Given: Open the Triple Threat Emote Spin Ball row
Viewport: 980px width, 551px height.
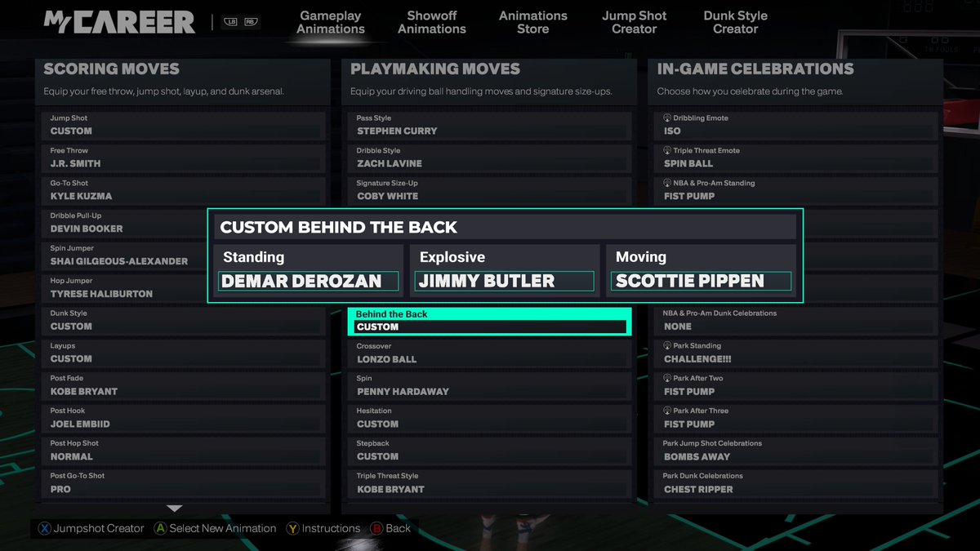Looking at the screenshot, I should pos(796,158).
